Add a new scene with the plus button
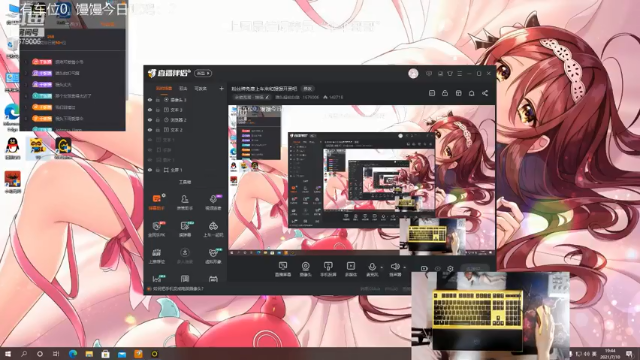The height and width of the screenshot is (360, 640). point(222,89)
